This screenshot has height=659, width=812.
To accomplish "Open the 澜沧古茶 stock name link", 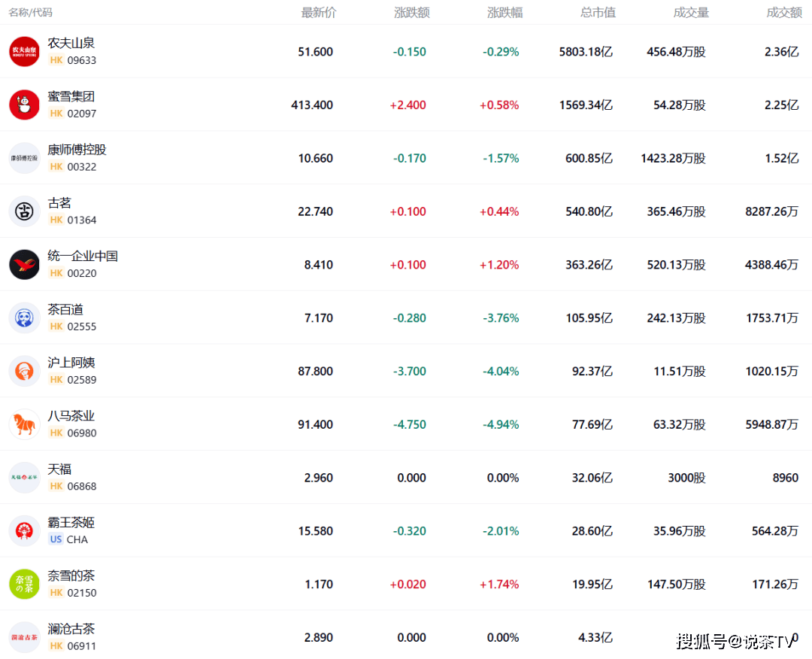I will pyautogui.click(x=71, y=629).
